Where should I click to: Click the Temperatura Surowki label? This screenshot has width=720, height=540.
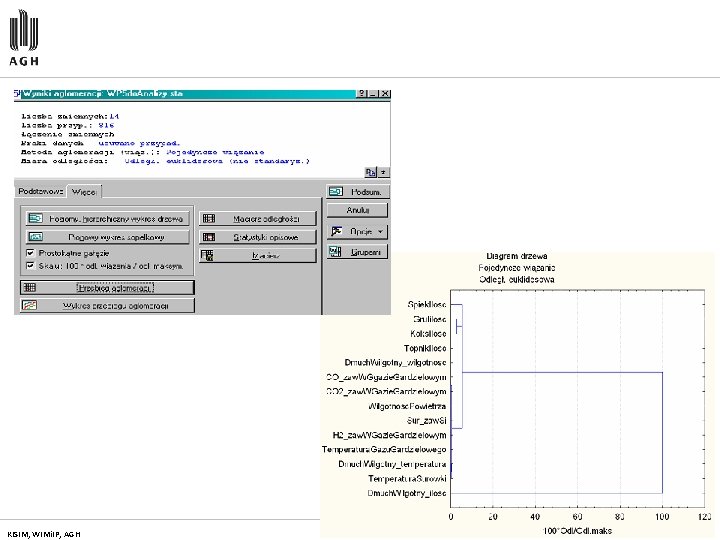coord(407,478)
